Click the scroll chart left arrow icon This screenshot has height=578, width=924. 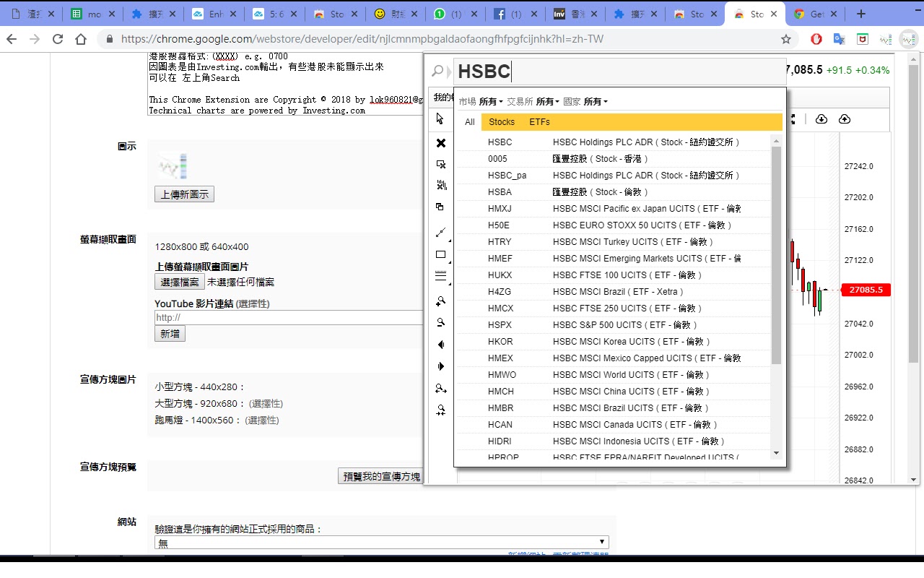(441, 345)
